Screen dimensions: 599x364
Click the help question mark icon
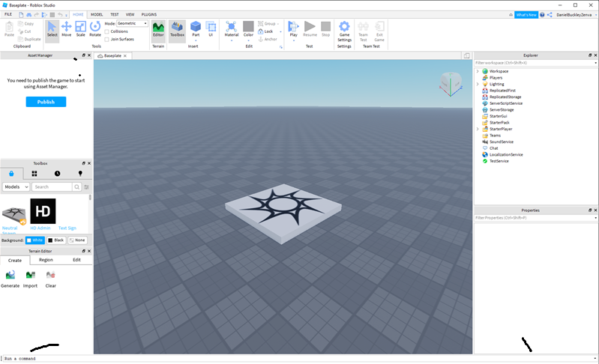542,15
